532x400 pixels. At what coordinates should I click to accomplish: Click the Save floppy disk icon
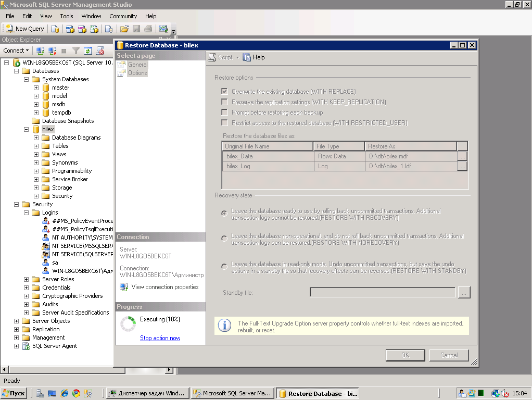(x=136, y=29)
